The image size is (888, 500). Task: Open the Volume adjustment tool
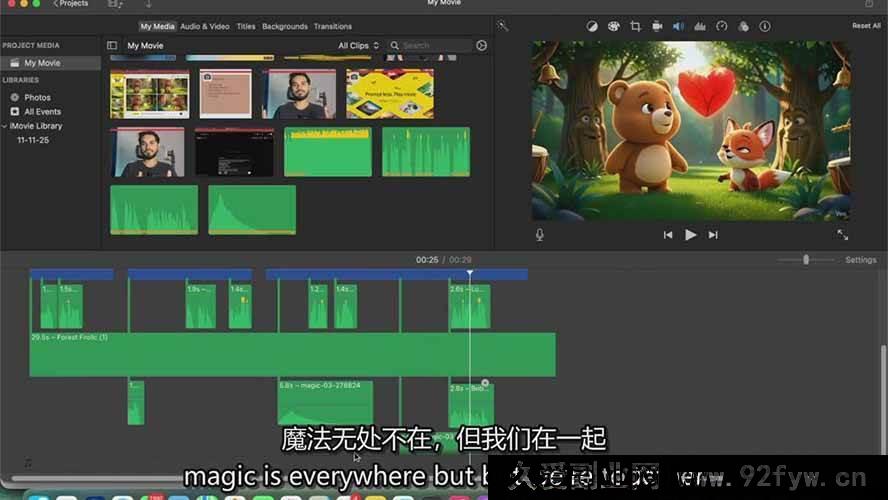coord(678,26)
